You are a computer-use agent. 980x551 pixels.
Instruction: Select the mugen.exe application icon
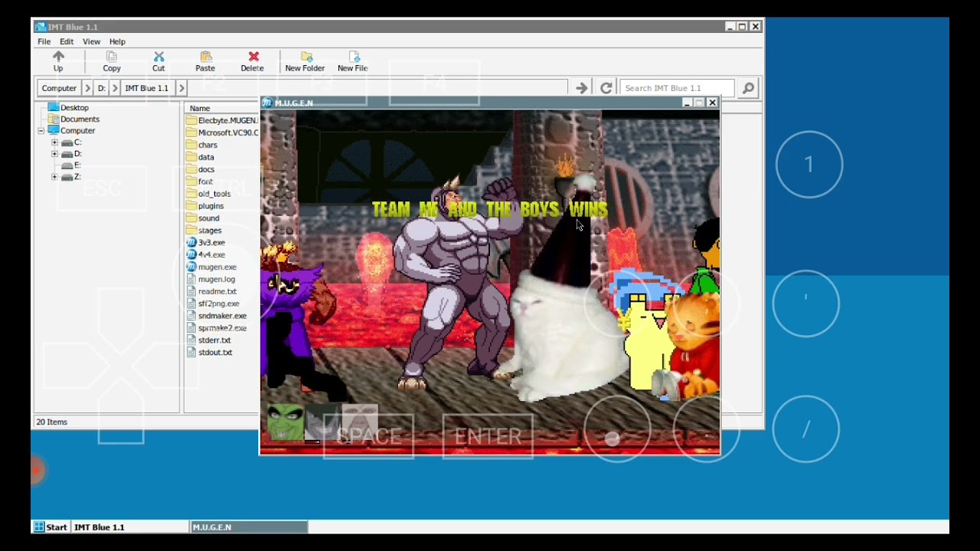tap(192, 267)
